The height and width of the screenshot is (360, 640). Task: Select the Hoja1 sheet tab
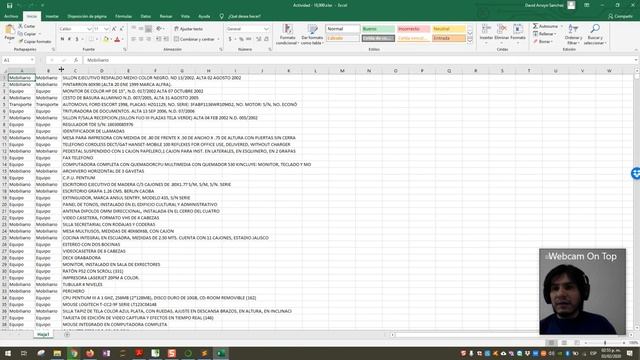click(x=43, y=334)
